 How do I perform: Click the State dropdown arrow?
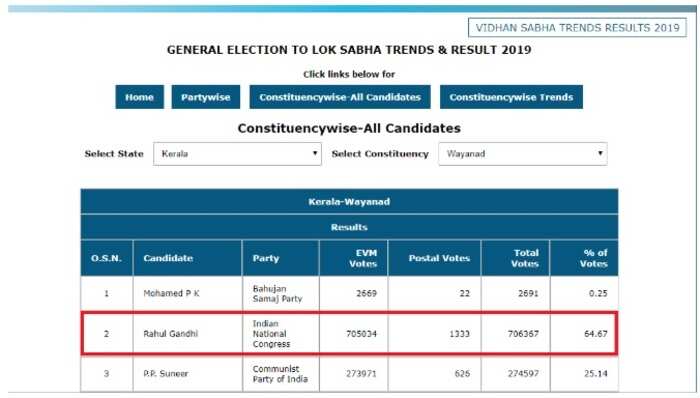click(315, 153)
